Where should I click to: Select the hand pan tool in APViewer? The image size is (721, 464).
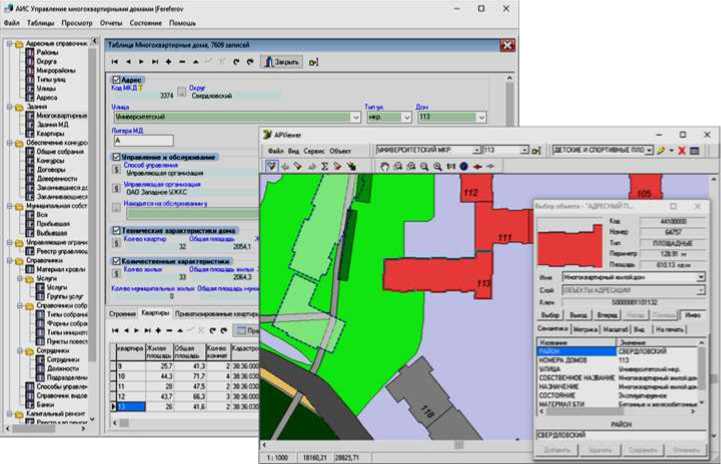click(x=384, y=165)
